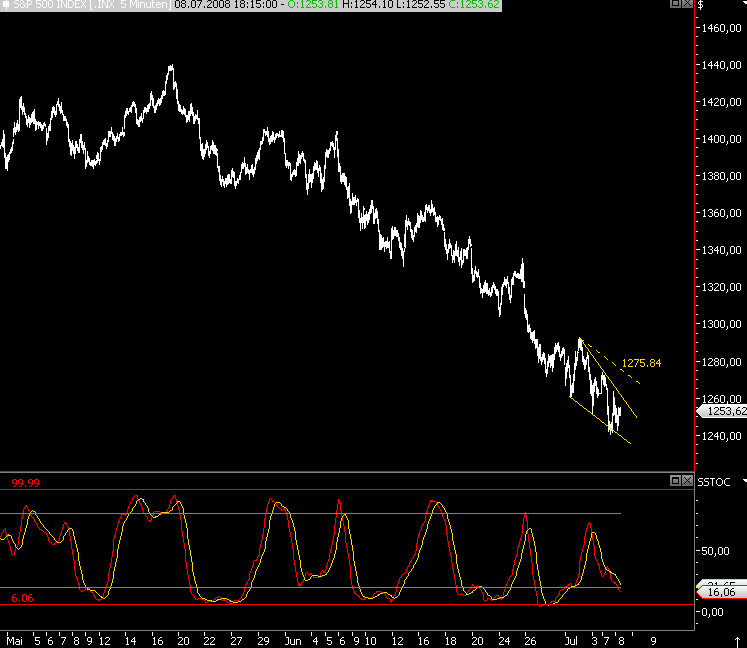Image resolution: width=747 pixels, height=648 pixels.
Task: Click the Jun month label on time axis
Action: point(293,641)
